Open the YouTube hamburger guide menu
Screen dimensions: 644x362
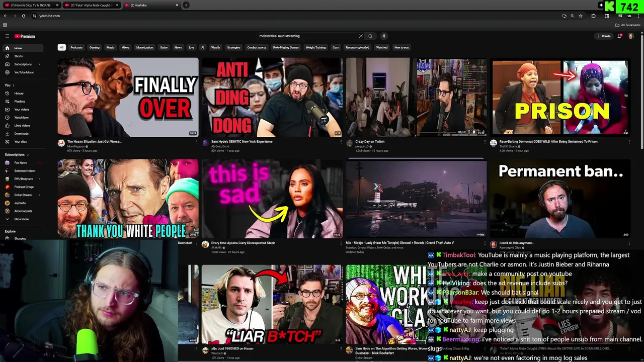click(x=7, y=36)
